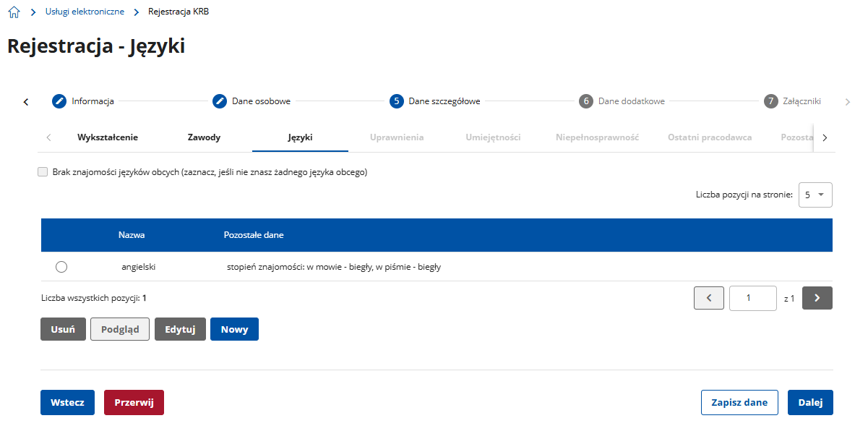Click the Usuń button
The height and width of the screenshot is (426, 868).
click(x=64, y=329)
